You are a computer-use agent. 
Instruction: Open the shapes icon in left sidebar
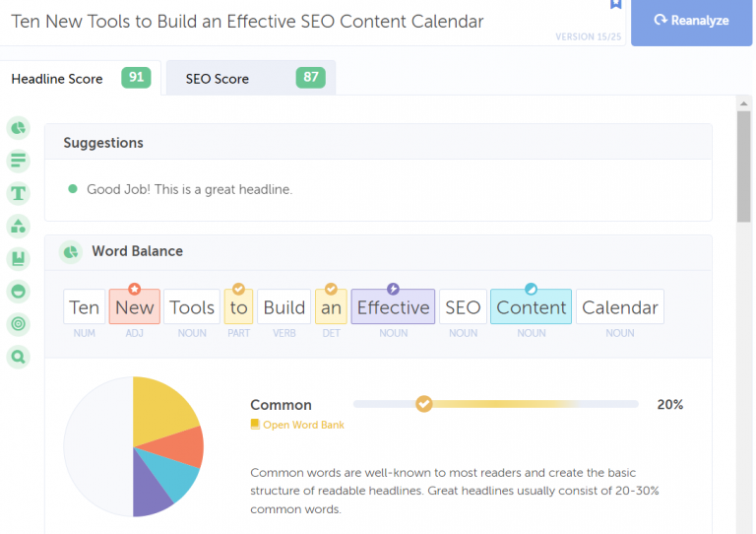click(18, 226)
